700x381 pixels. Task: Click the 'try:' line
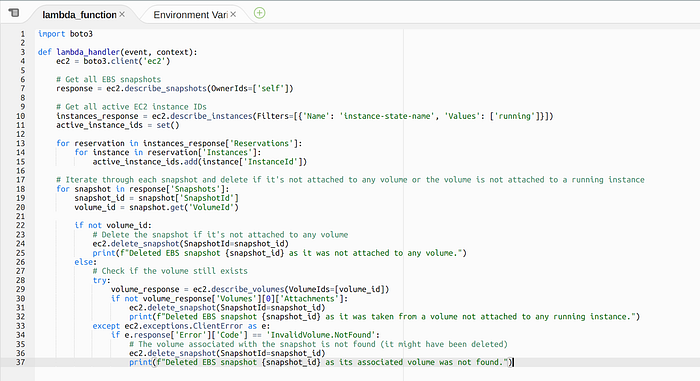coord(102,281)
